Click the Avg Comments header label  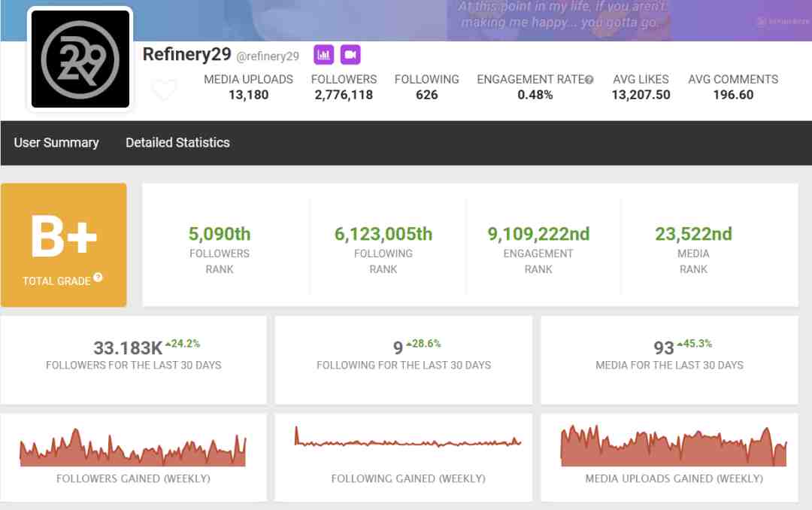733,79
